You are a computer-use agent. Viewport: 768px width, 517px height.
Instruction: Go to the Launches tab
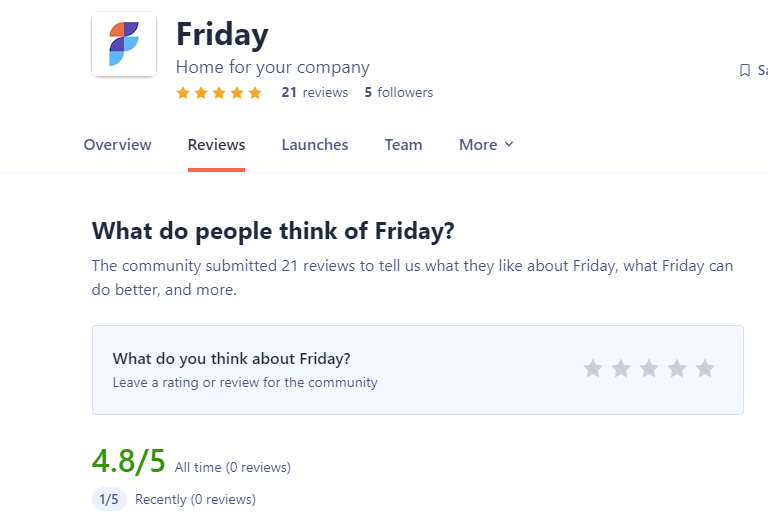[315, 144]
